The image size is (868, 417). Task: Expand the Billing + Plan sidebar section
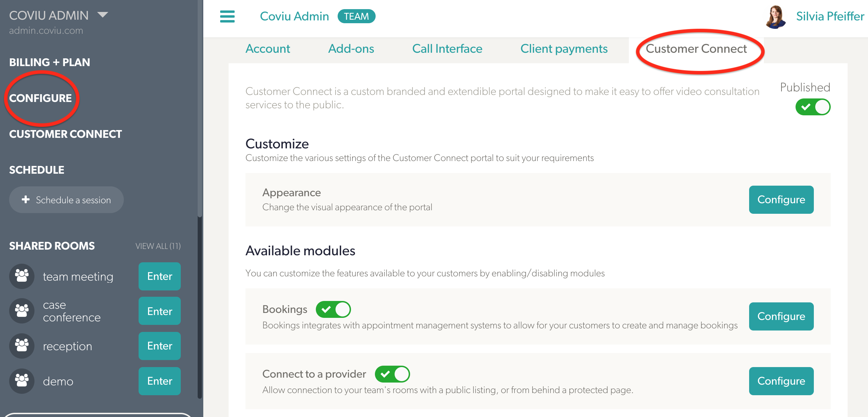[x=50, y=62]
